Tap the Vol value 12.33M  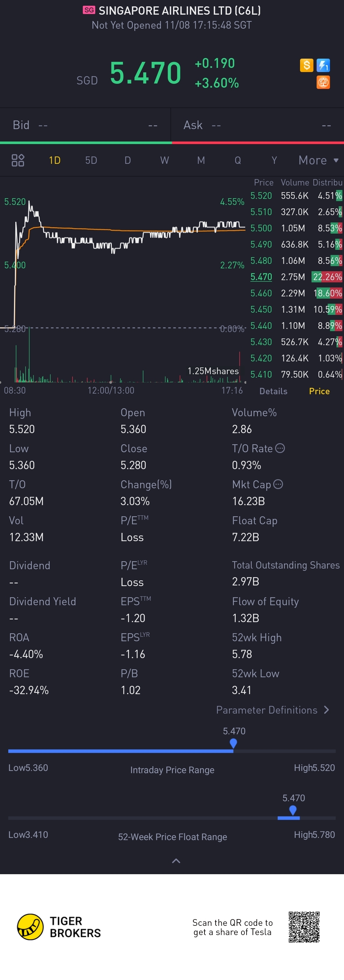tap(26, 537)
